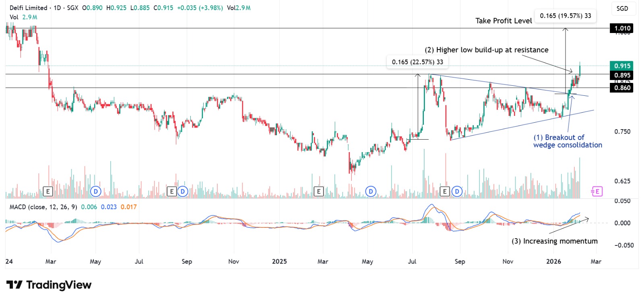Image resolution: width=644 pixels, height=301 pixels.
Task: Select the 'Higher low build-up at resistance' note
Action: (486, 50)
